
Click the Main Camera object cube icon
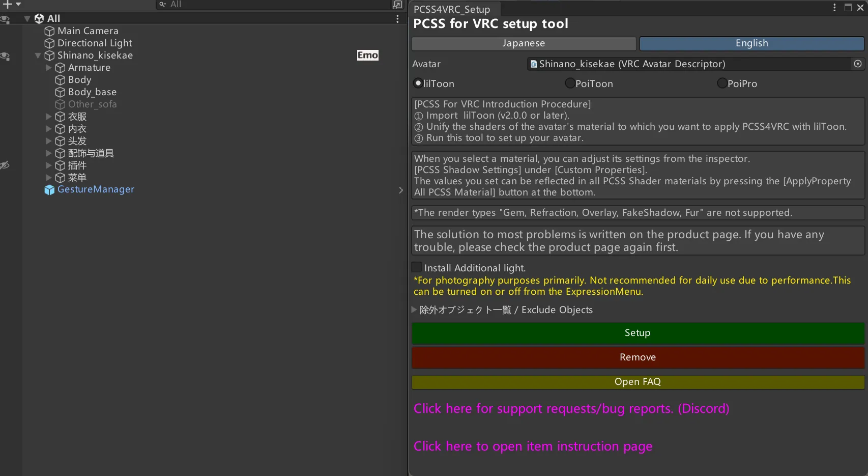pos(49,31)
